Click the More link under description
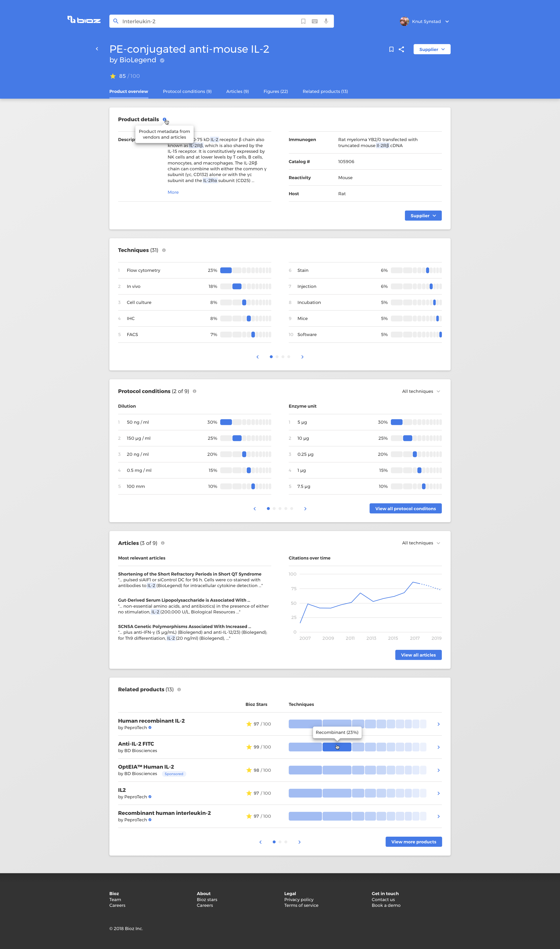The image size is (560, 949). tap(173, 193)
